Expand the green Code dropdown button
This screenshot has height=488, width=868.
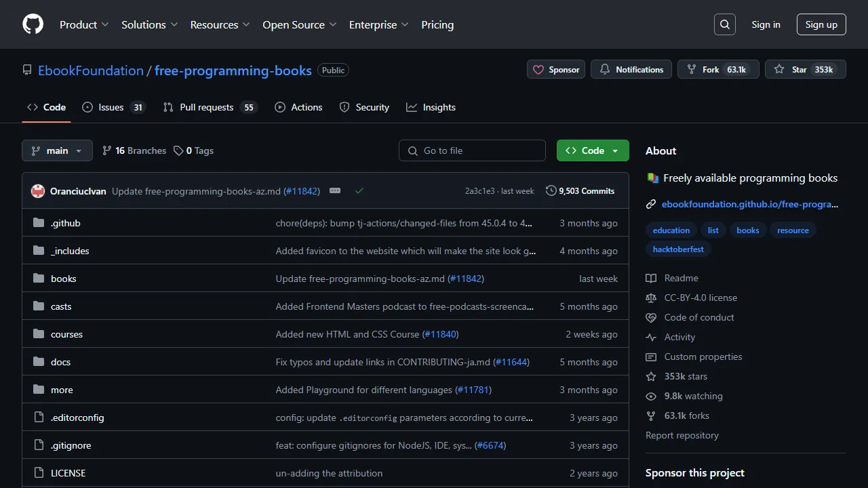(x=593, y=150)
